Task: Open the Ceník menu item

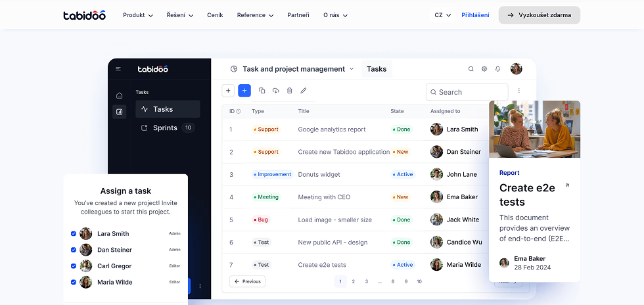Action: point(215,15)
